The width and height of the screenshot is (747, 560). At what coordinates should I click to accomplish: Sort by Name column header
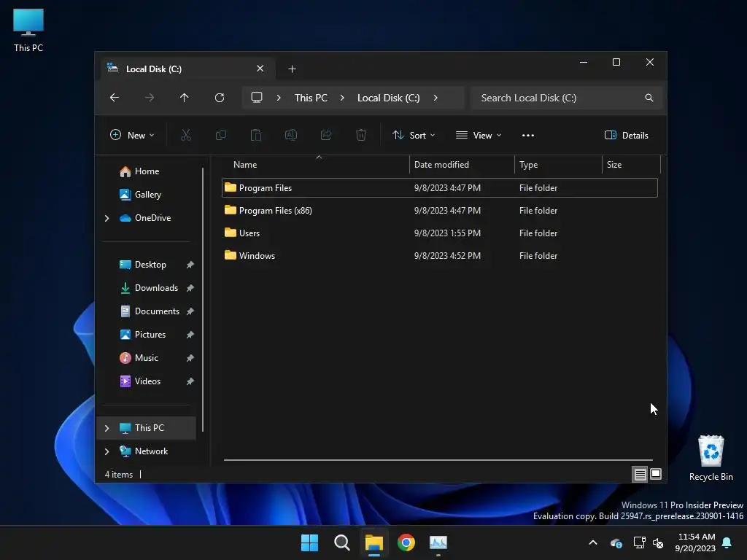(x=315, y=165)
